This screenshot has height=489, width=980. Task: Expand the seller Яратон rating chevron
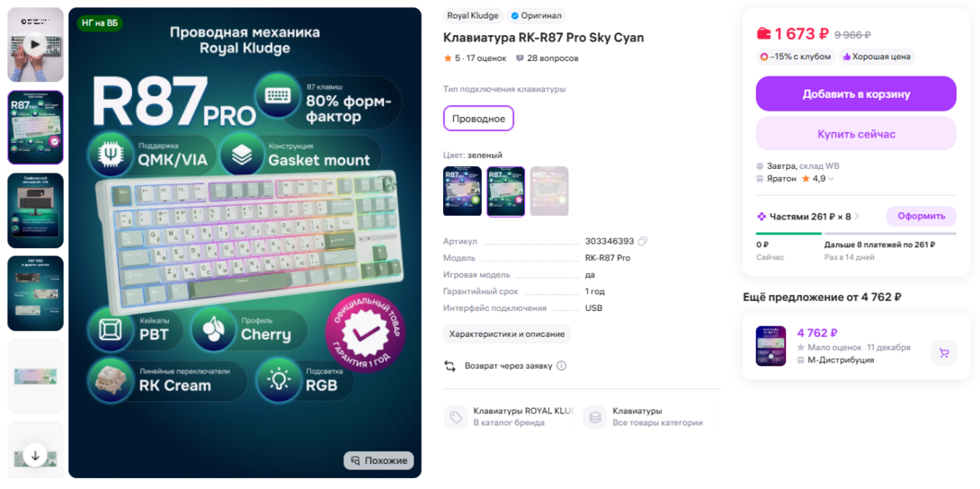point(832,179)
